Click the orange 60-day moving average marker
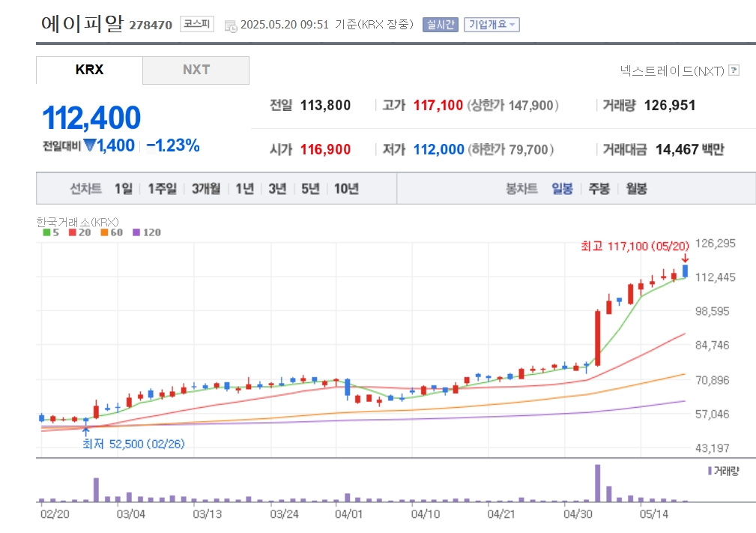756x533 pixels. coord(104,232)
